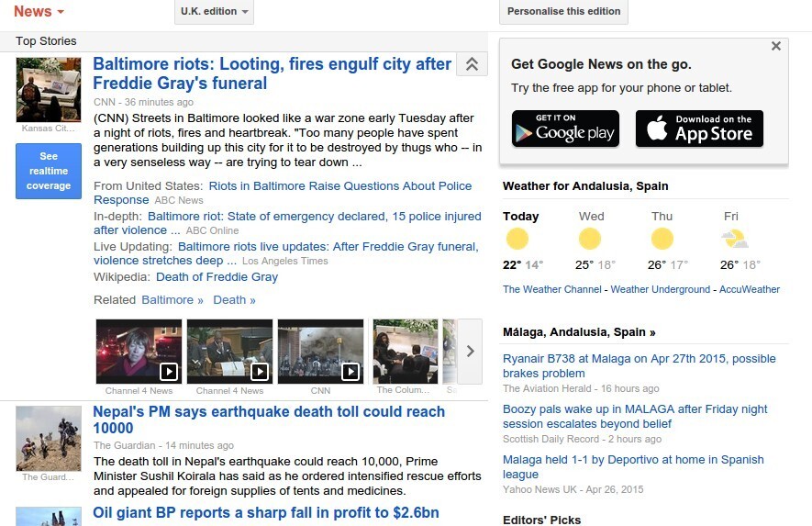The width and height of the screenshot is (812, 526).
Task: Click See realtime coverage button
Action: pyautogui.click(x=49, y=171)
